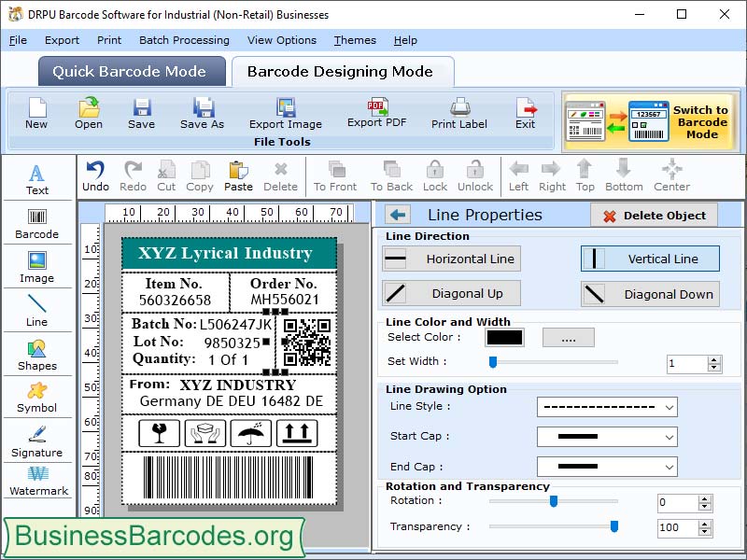Click the Delete Object button

tap(654, 215)
